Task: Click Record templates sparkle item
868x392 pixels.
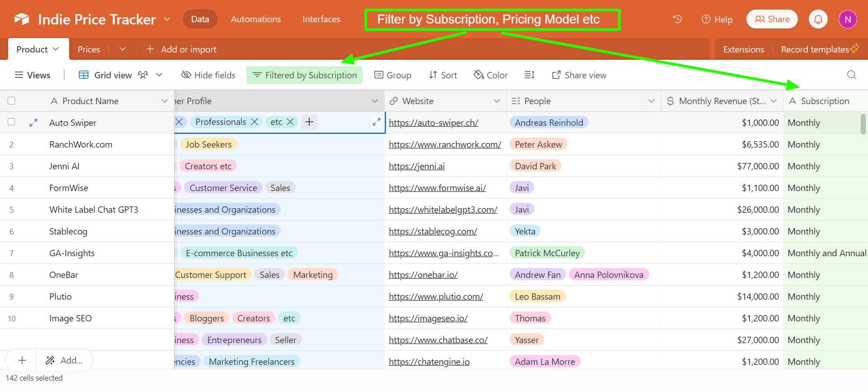Action: [820, 49]
